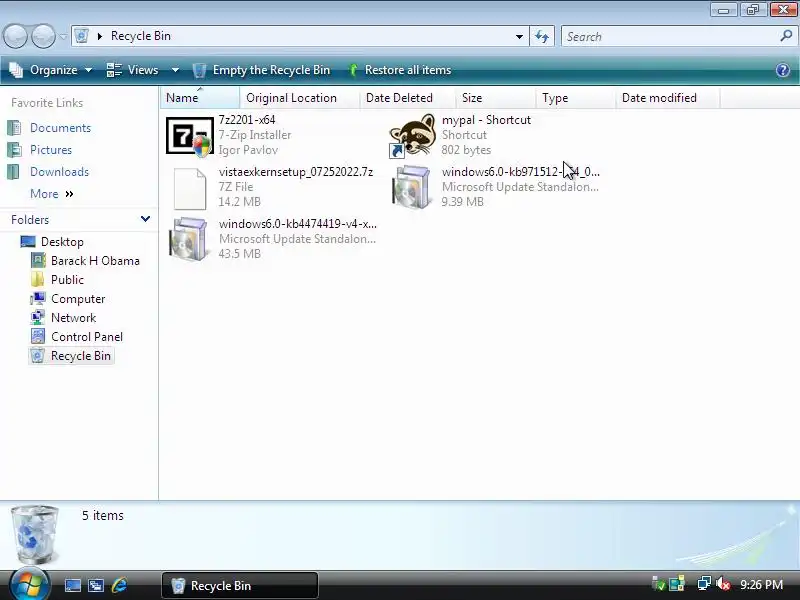Viewport: 800px width, 600px height.
Task: Click the muted volume tray icon
Action: tap(723, 583)
